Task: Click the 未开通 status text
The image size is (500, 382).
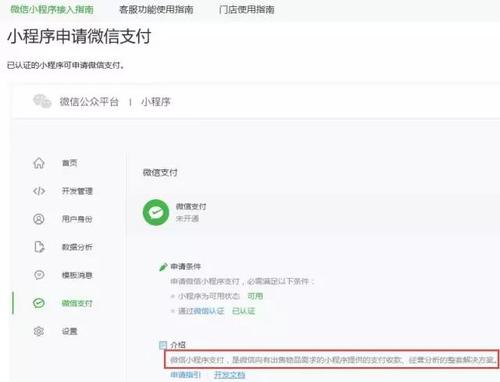Action: coord(187,219)
